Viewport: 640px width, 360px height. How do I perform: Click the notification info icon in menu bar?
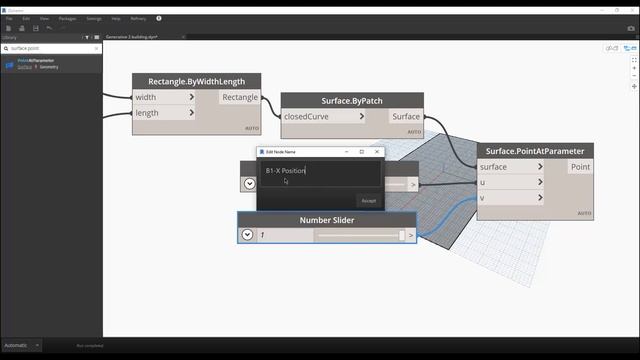point(159,18)
